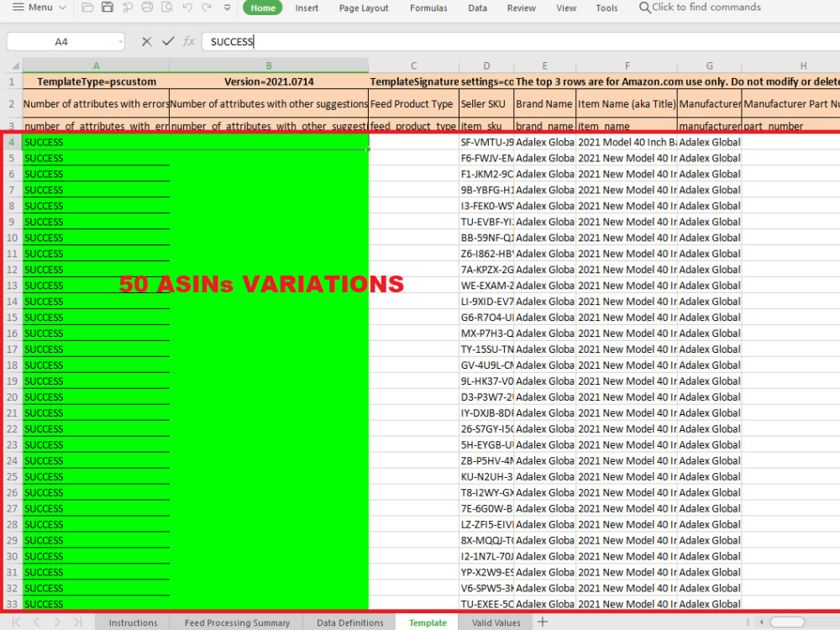
Task: Open the Data ribbon tab
Action: (477, 8)
